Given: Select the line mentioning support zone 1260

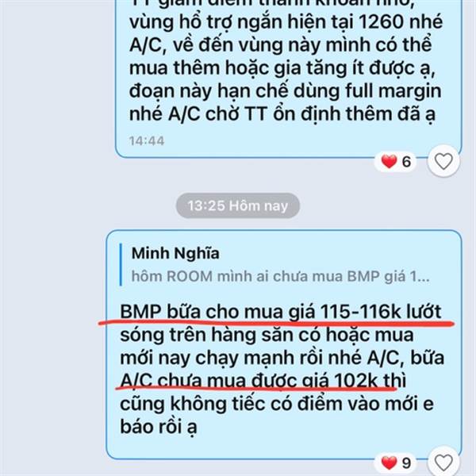Looking at the screenshot, I should pos(286,22).
